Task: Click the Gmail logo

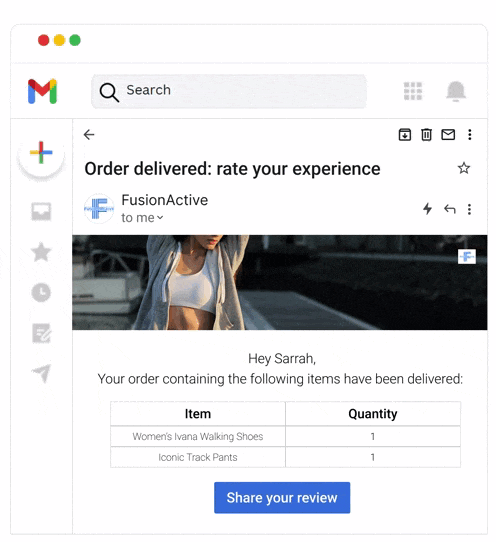Action: tap(42, 91)
